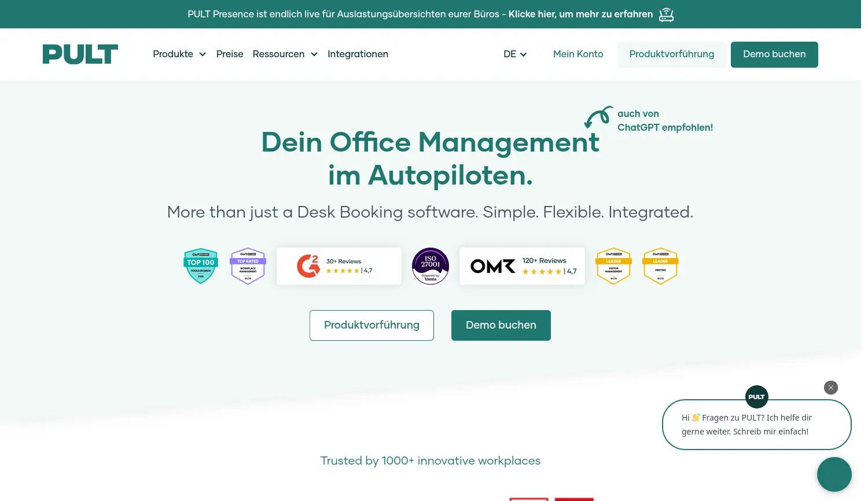Open the ISO 27001 Vanta badge

(430, 266)
